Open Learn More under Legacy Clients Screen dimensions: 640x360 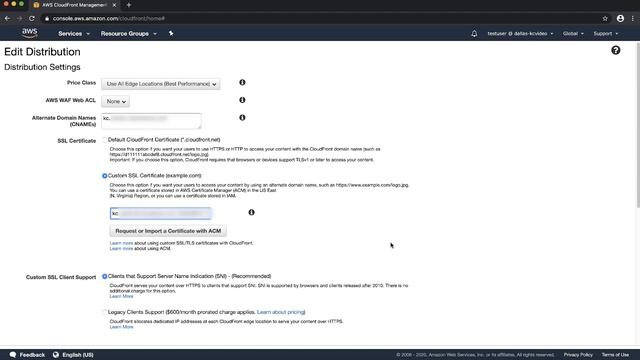(x=121, y=327)
